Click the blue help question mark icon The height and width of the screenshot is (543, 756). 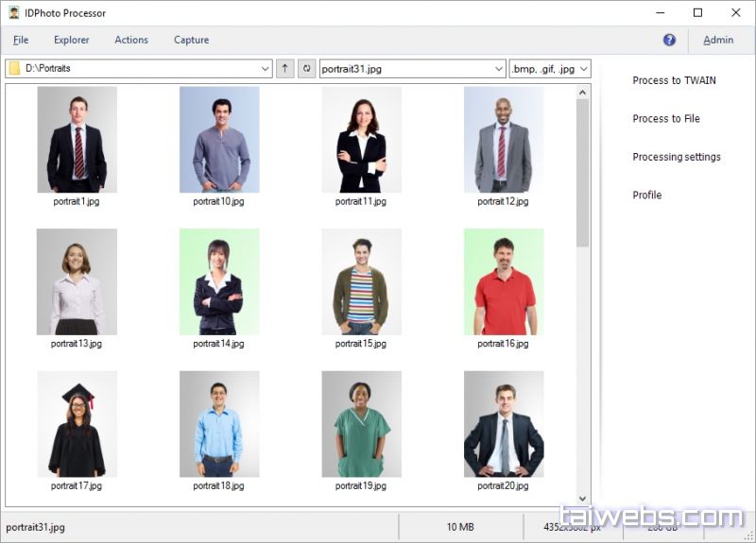coord(669,40)
